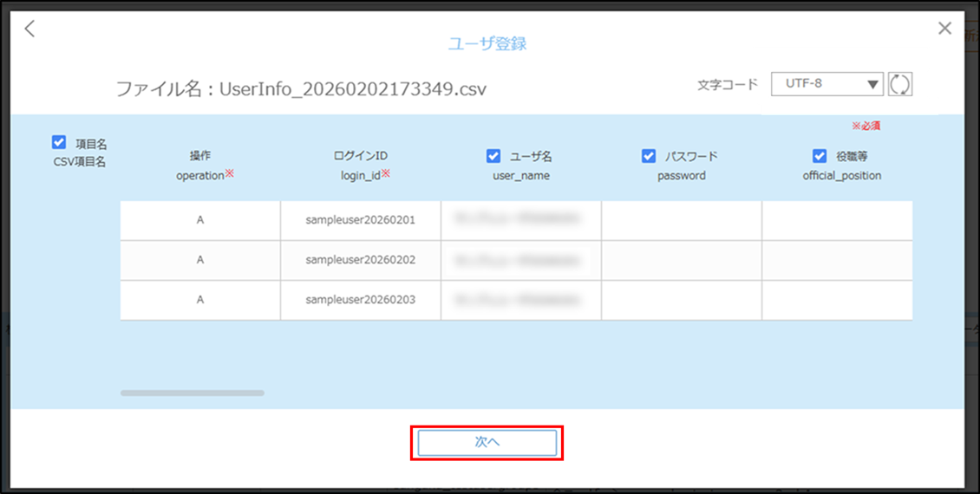Click empty official_position cell in sampleuser20260202 row
Screen dimensions: 980x494
(837, 260)
